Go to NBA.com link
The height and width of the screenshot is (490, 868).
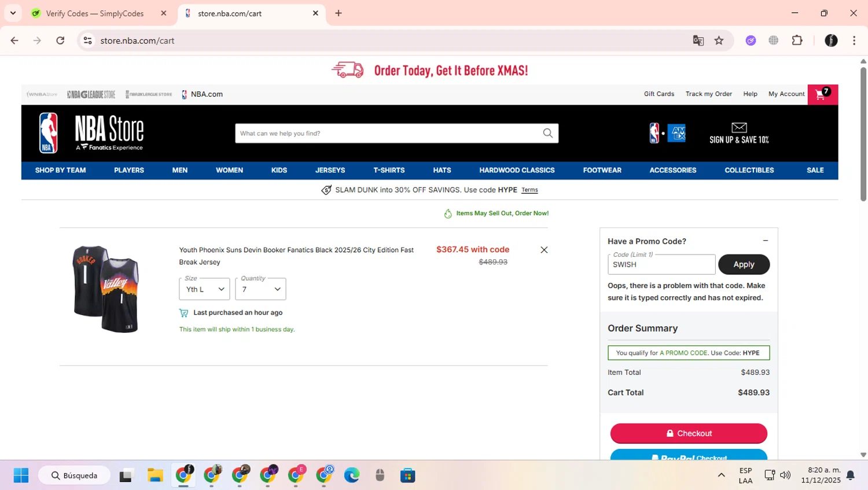click(x=202, y=94)
